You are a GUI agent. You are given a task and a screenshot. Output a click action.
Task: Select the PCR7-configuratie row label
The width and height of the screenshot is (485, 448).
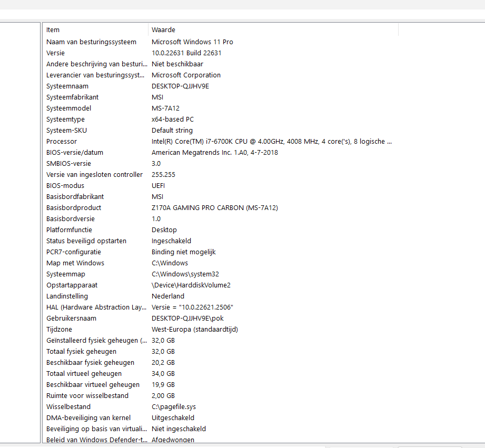[x=74, y=252]
